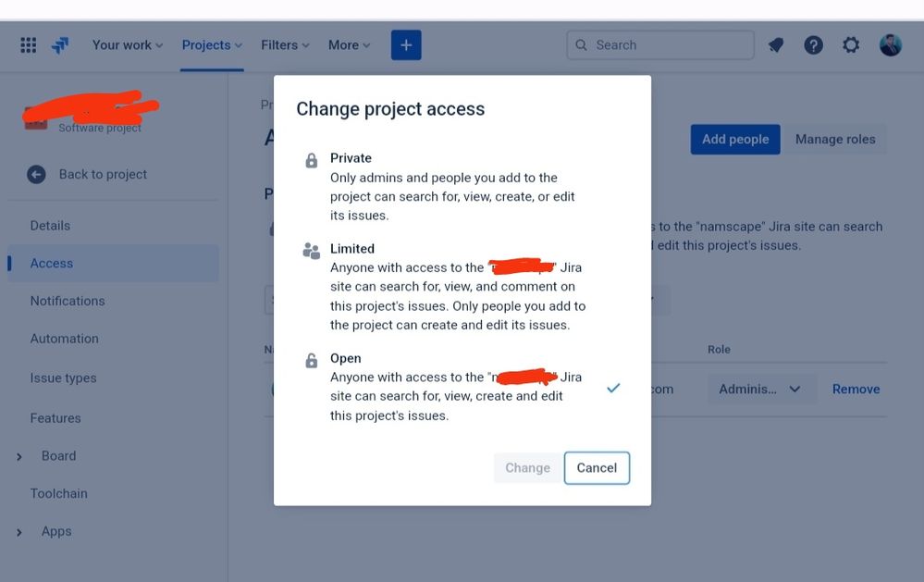Expand the Apps sidebar section
The height and width of the screenshot is (582, 924).
tap(19, 532)
